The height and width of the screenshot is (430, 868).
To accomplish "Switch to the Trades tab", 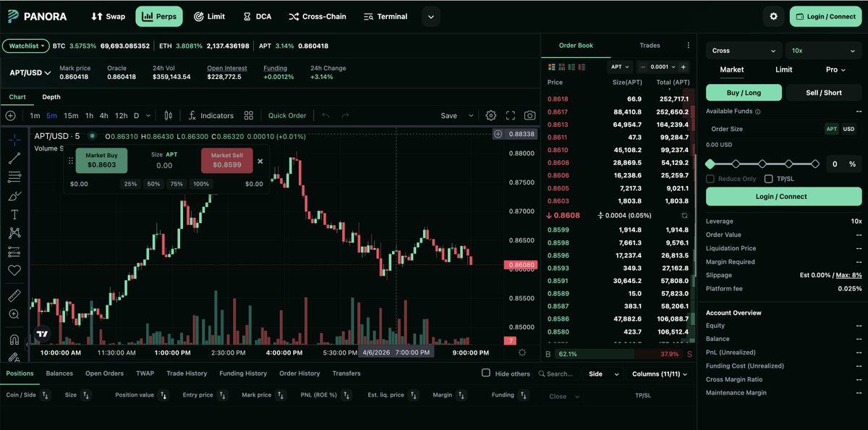I will click(650, 46).
